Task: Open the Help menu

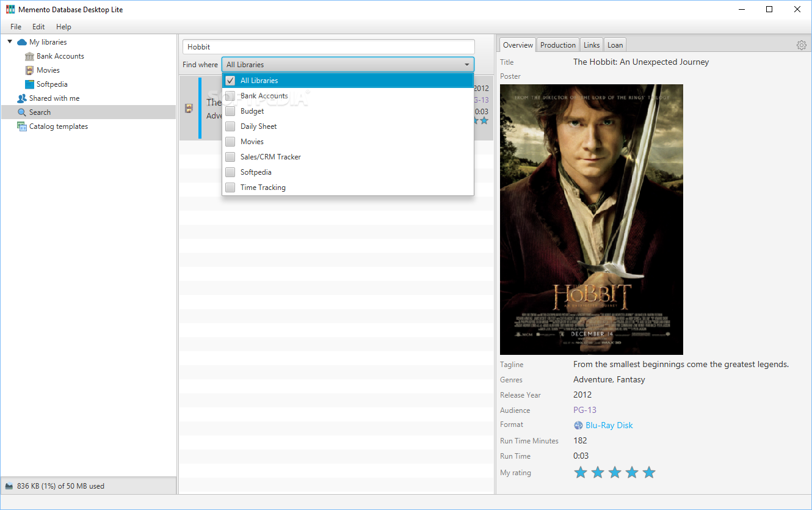Action: click(x=63, y=27)
